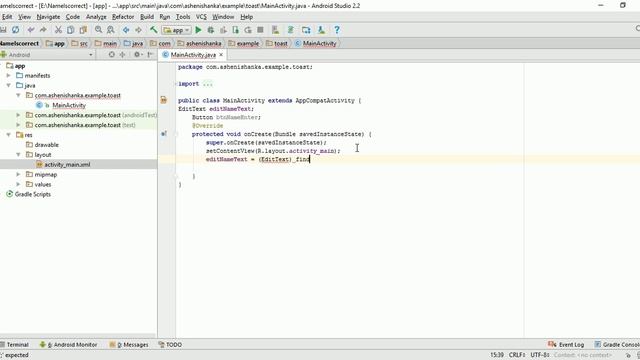Navigate back with the left arrow icon
Screen dimensions: 640x360
coord(126,30)
